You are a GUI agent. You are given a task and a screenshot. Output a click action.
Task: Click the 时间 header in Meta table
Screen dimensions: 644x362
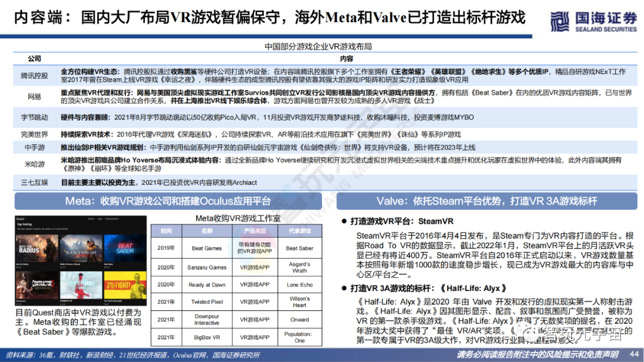coord(166,231)
